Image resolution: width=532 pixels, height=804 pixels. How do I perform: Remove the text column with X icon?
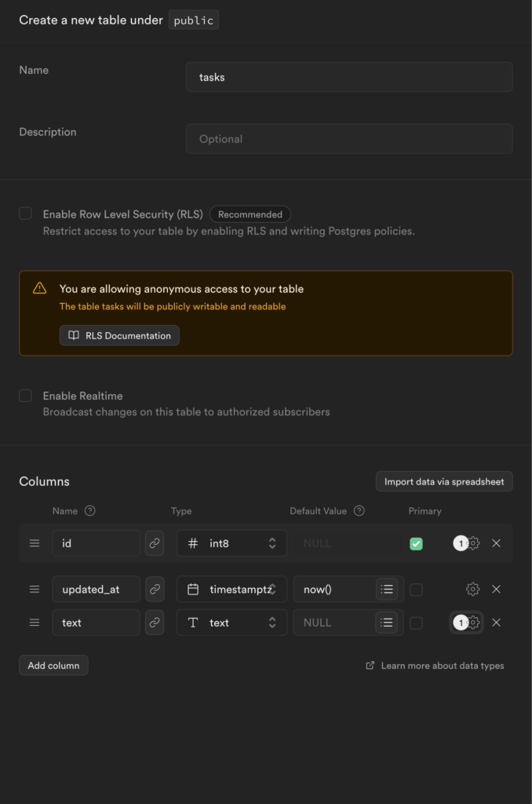(x=496, y=623)
